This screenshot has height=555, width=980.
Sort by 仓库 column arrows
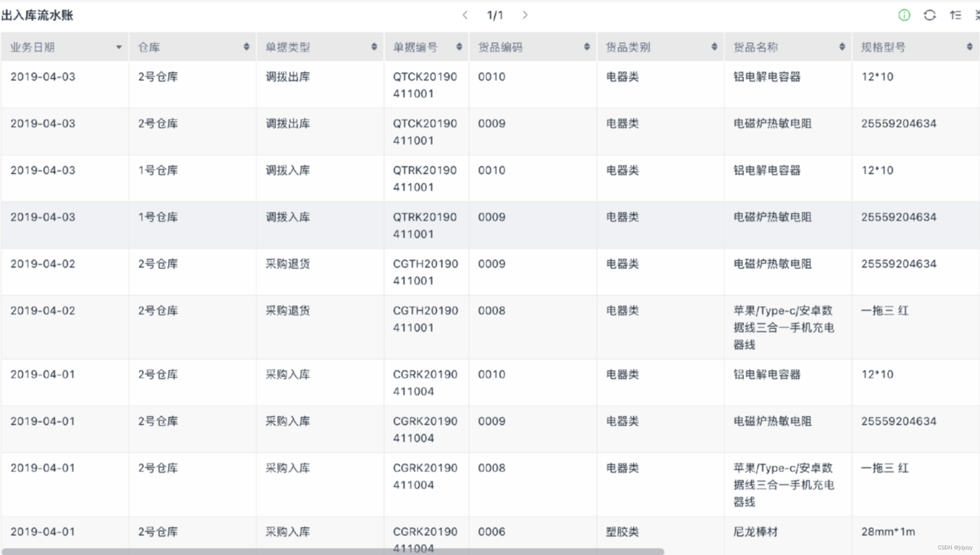pyautogui.click(x=246, y=47)
